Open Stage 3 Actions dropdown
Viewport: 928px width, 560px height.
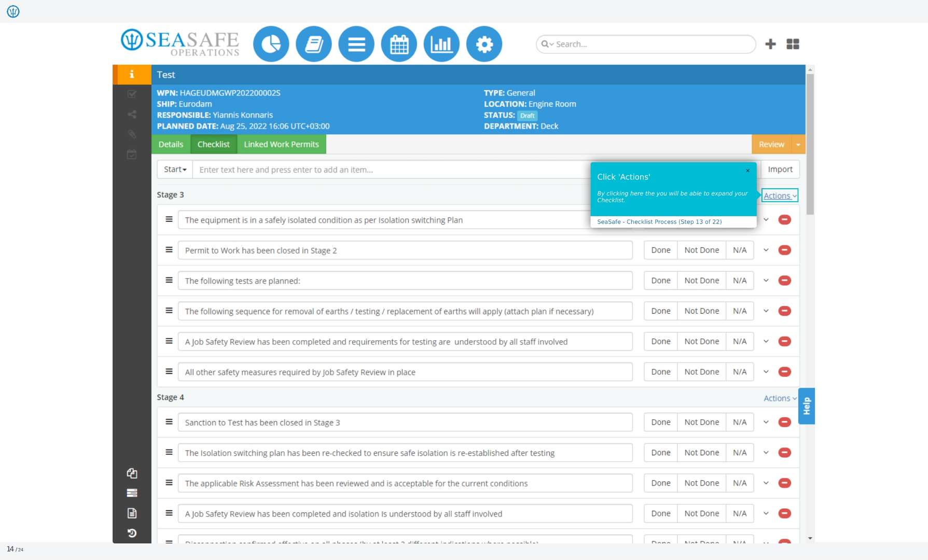(x=780, y=195)
